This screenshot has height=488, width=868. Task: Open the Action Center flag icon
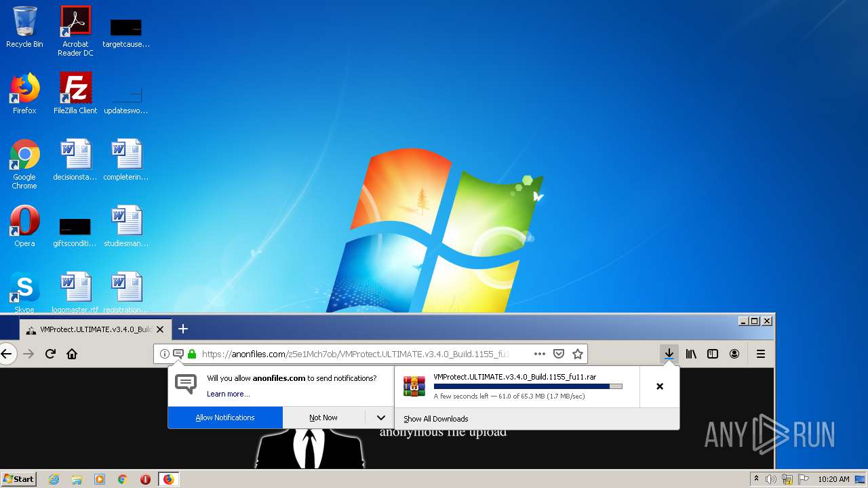(x=803, y=479)
